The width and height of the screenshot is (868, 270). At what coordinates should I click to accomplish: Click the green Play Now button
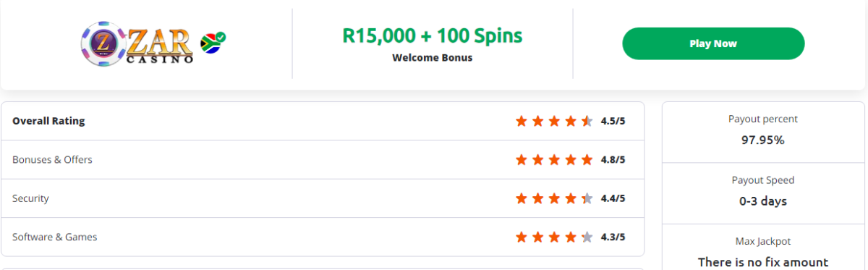pyautogui.click(x=713, y=43)
